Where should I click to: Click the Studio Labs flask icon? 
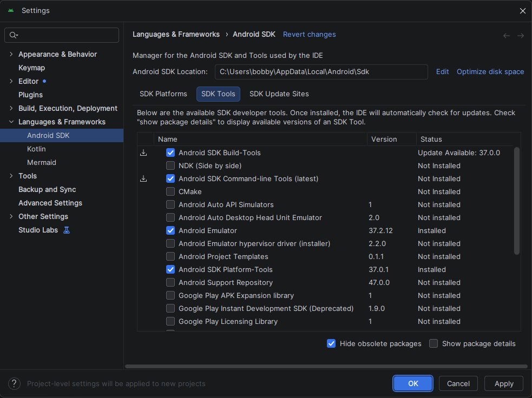tap(67, 230)
